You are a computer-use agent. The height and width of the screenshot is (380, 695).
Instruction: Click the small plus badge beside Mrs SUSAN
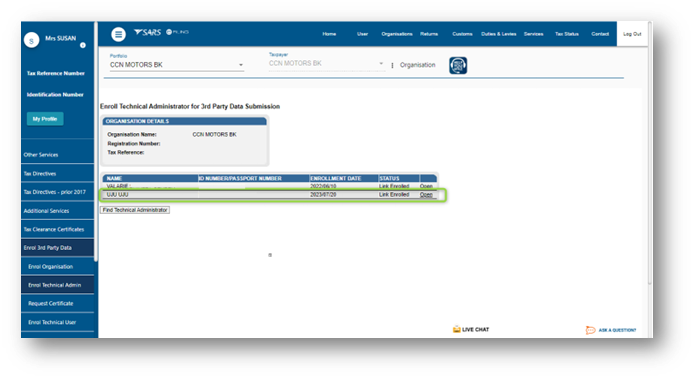click(83, 45)
